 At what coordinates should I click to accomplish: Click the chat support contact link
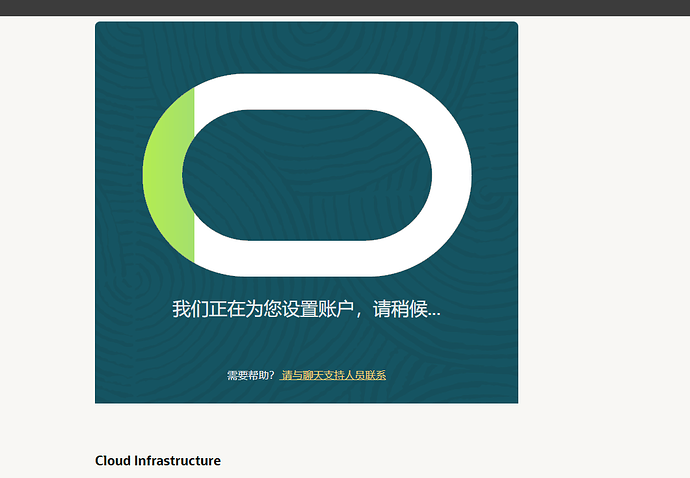(x=333, y=375)
